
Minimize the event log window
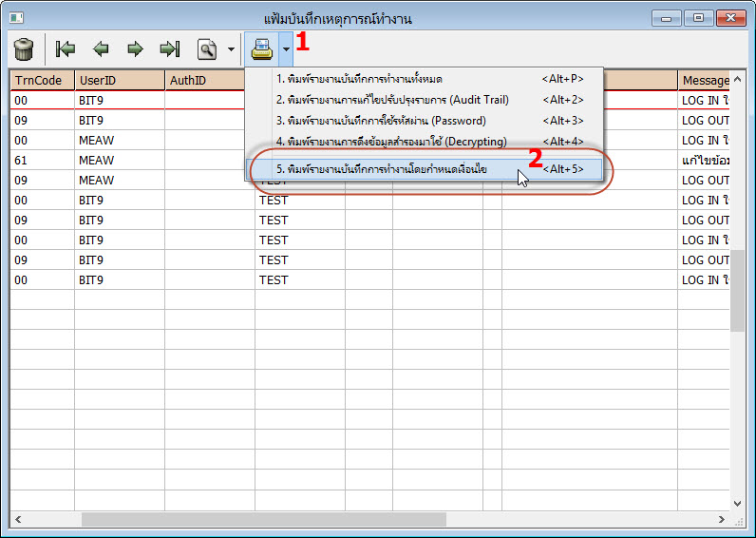(x=667, y=18)
